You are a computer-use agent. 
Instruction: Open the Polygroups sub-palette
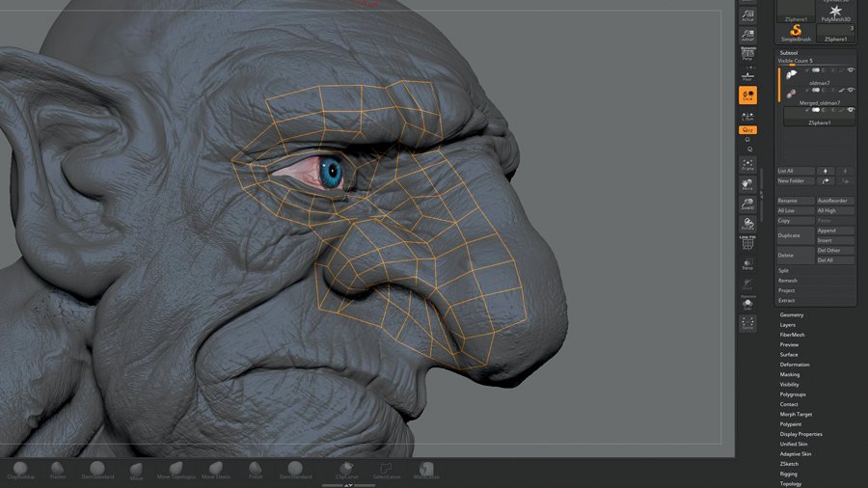click(x=793, y=394)
